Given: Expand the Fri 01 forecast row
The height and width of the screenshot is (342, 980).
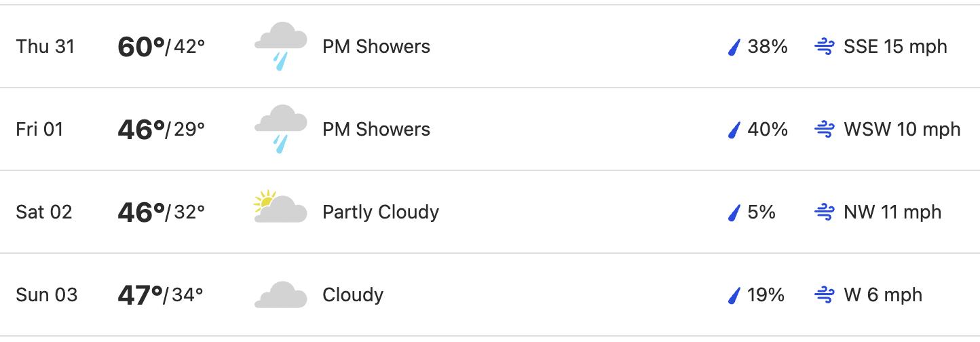Looking at the screenshot, I should pos(490,130).
